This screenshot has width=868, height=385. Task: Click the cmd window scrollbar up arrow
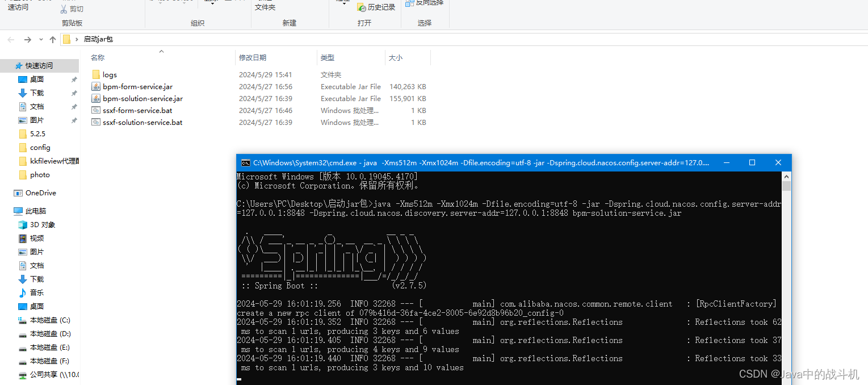point(786,176)
